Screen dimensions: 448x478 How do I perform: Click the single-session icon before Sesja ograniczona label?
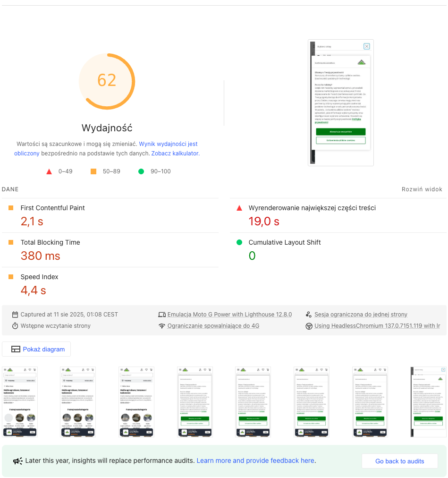click(309, 314)
